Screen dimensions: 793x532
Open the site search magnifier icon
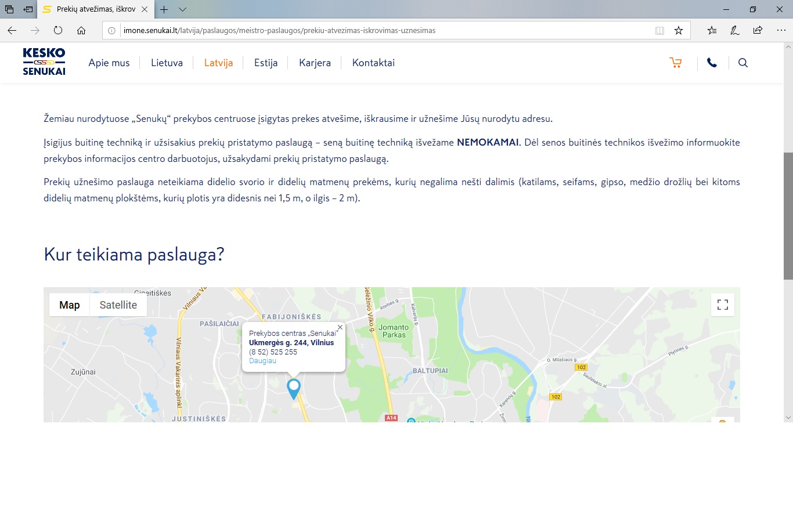(x=742, y=63)
